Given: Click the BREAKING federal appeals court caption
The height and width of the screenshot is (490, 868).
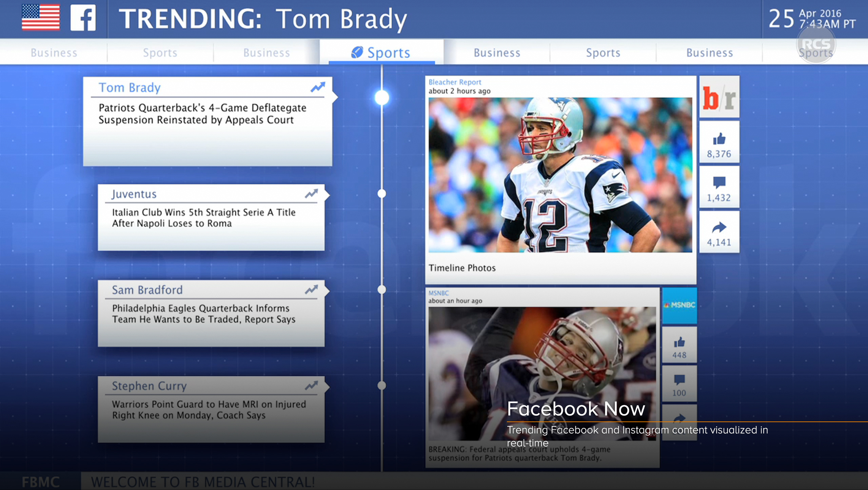Looking at the screenshot, I should click(x=519, y=453).
